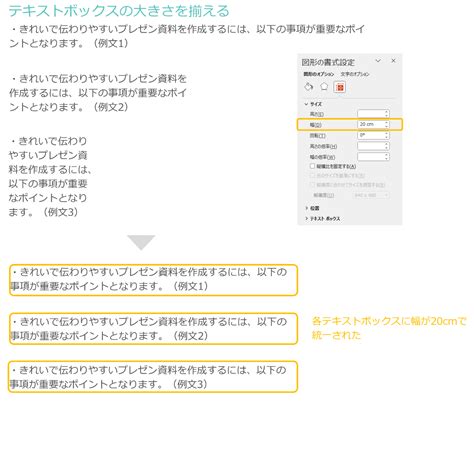Click the 回転 rotation field showing 0°
Screen dimensions: 474x451
coord(371,135)
